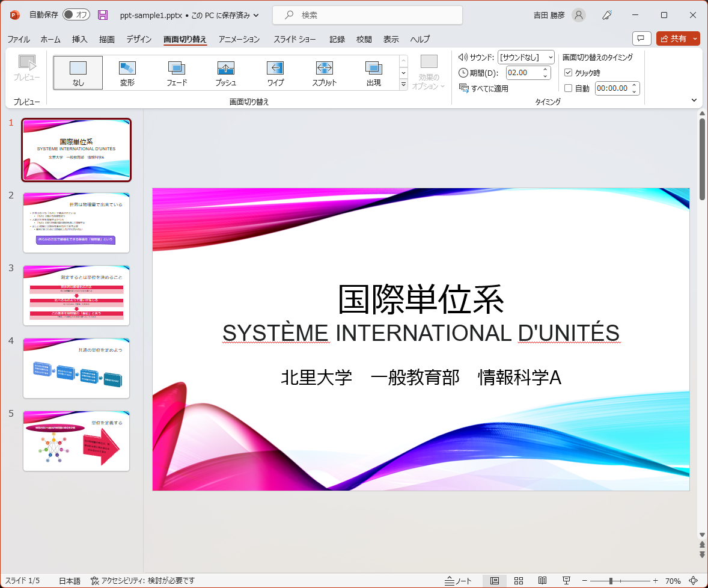Viewport: 708px width, 588px height.
Task: Select slide 3 thumbnail in the panel
Action: coord(76,296)
